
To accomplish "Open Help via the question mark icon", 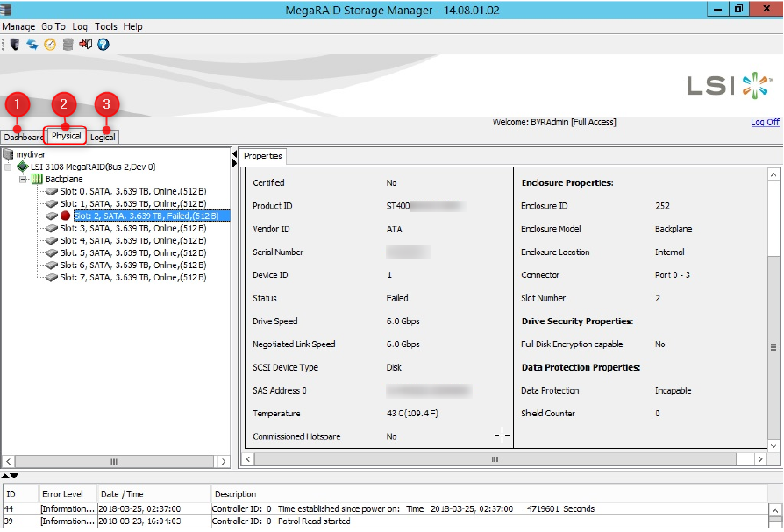I will pos(103,44).
